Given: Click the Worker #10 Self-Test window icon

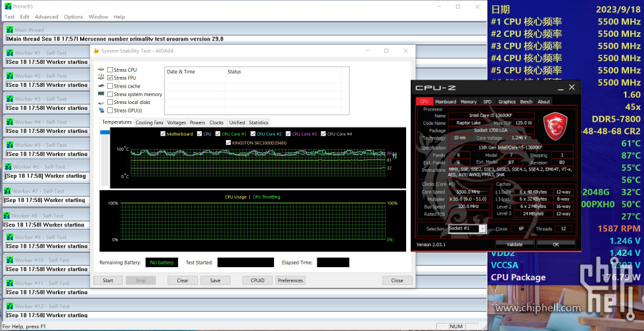Looking at the screenshot, I should (x=9, y=260).
